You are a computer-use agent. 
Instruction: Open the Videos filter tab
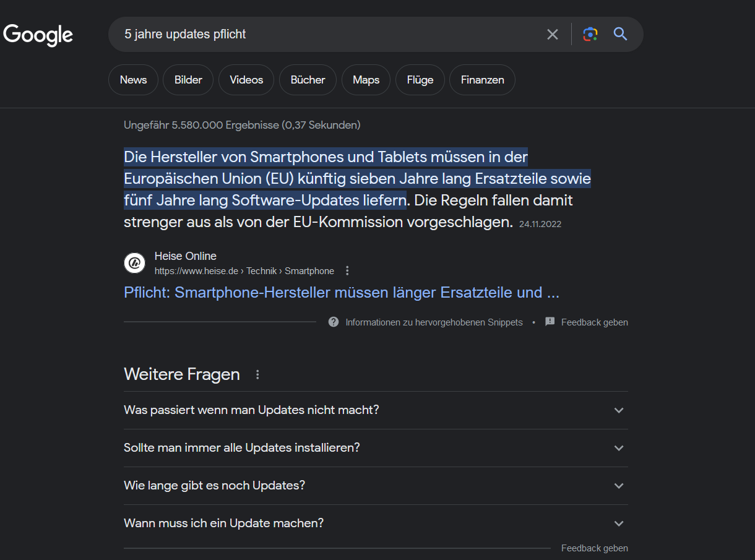246,80
